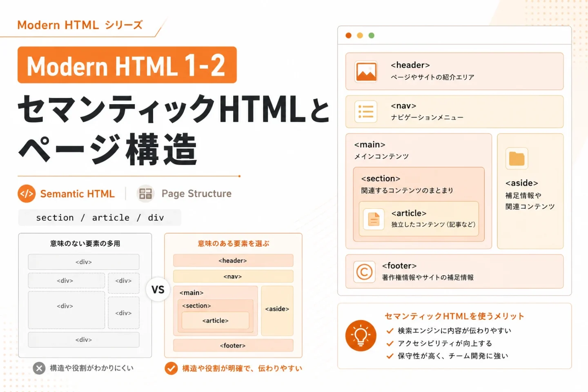This screenshot has width=588, height=392.
Task: Click the <header> bar in small semantic diagram
Action: pos(233,261)
